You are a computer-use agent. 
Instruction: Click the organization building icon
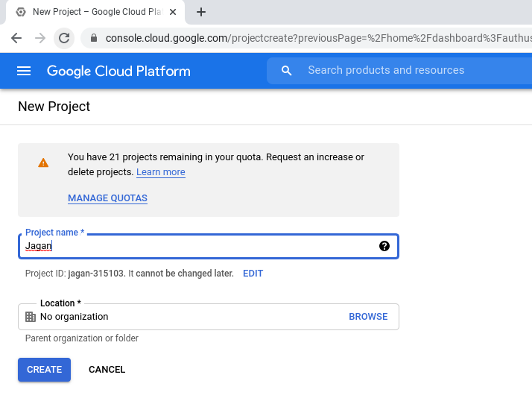(31, 317)
